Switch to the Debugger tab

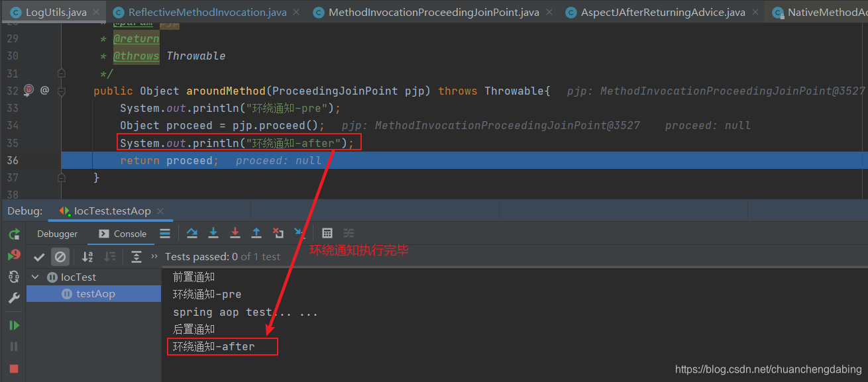[x=57, y=234]
